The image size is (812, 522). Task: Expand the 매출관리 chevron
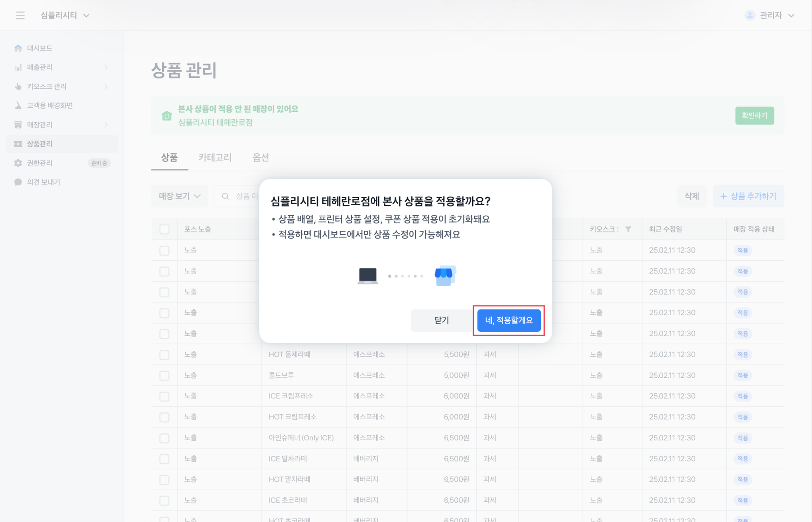click(x=106, y=67)
